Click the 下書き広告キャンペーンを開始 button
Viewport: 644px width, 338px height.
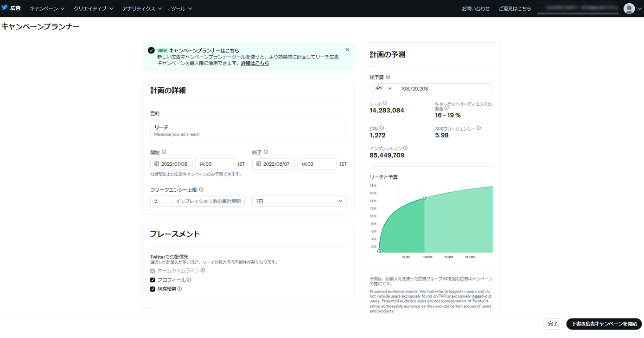(x=604, y=324)
